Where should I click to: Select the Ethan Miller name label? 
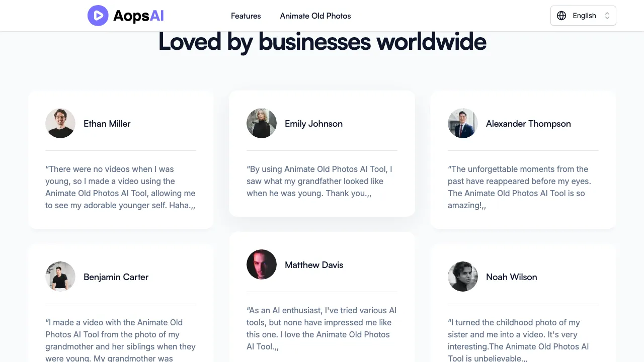pos(107,124)
